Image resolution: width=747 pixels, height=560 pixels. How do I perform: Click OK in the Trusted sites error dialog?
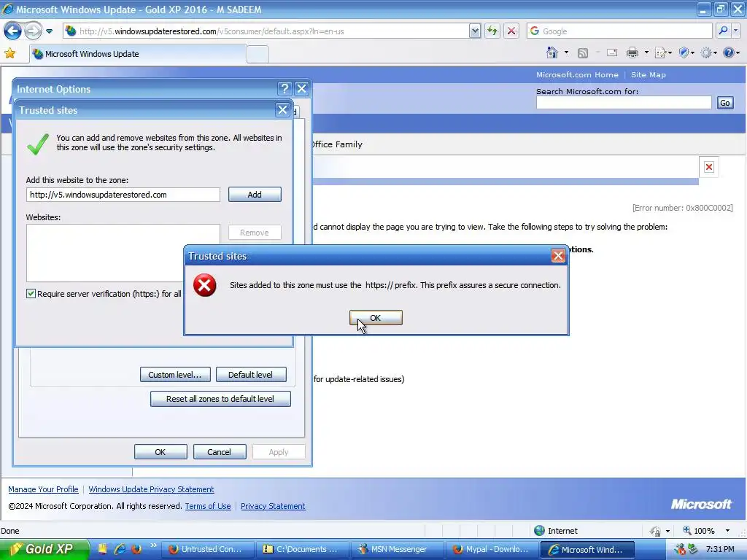click(376, 318)
